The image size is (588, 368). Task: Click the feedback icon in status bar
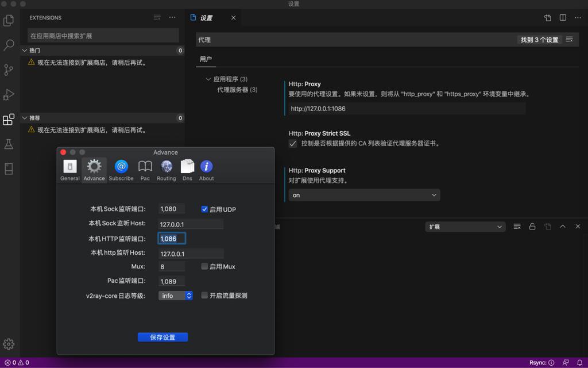(566, 363)
